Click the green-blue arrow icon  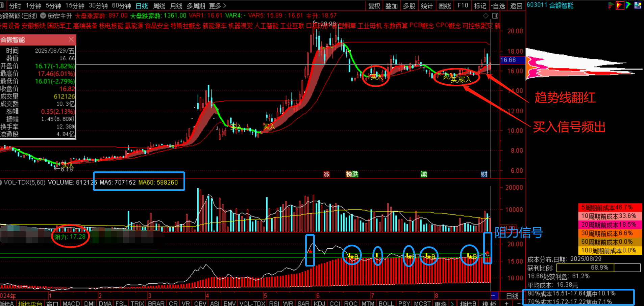tap(628, 5)
